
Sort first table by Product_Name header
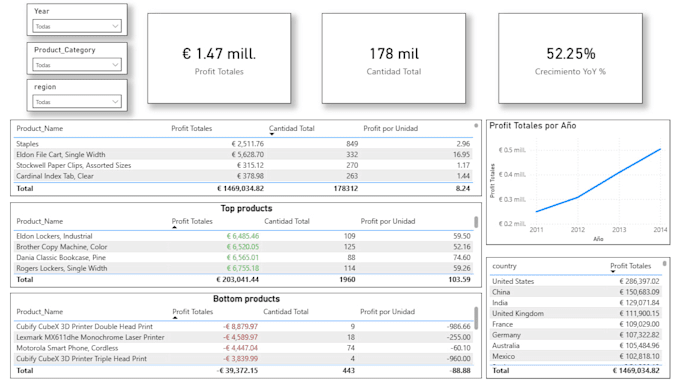tap(39, 128)
